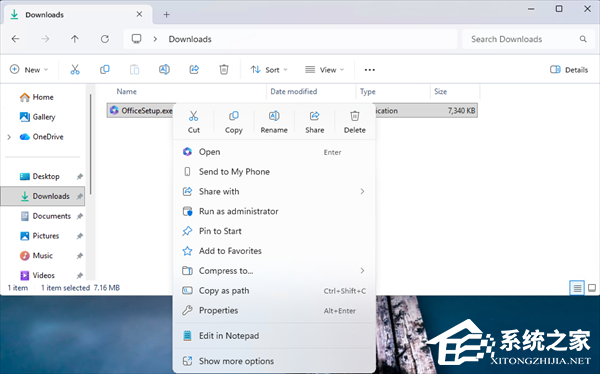Open the View dropdown

pos(324,70)
